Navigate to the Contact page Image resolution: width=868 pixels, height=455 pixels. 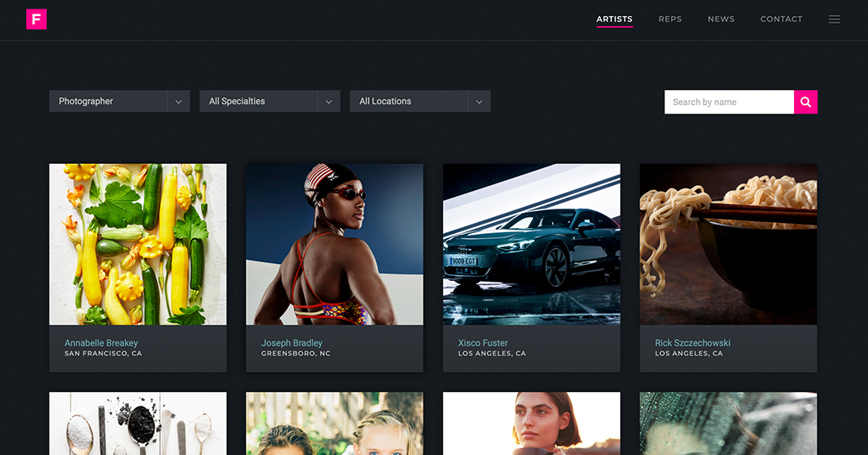(780, 19)
